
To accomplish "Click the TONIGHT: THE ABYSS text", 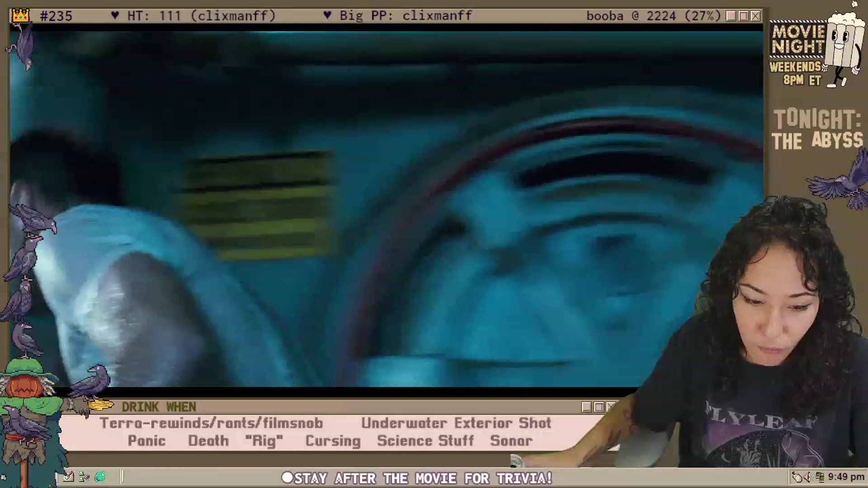I will tap(817, 130).
